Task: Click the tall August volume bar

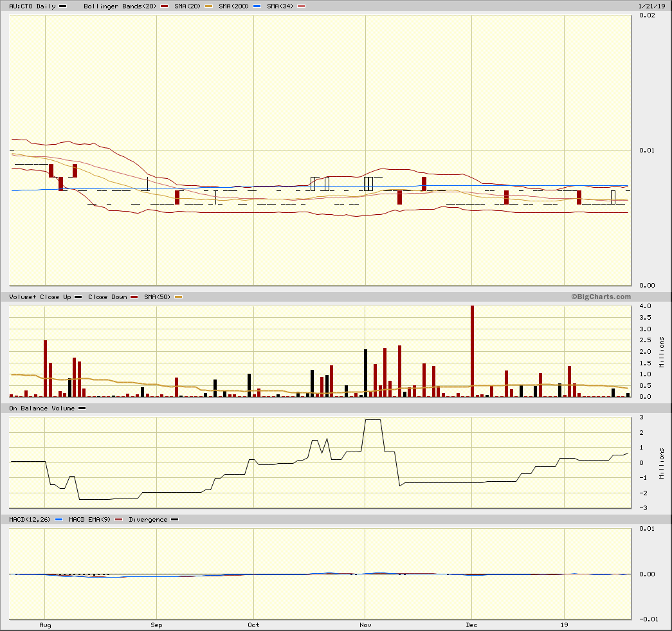Action: 46,368
